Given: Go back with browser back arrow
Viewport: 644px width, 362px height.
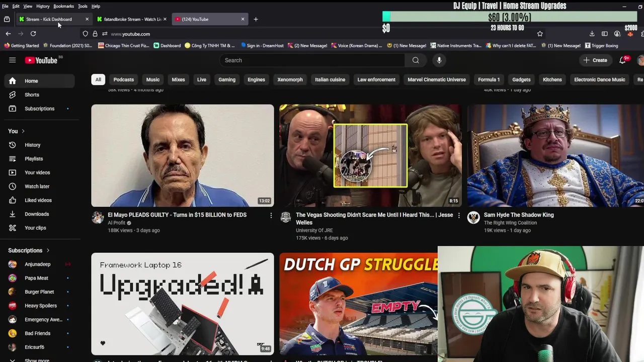Looking at the screenshot, I should [x=8, y=34].
